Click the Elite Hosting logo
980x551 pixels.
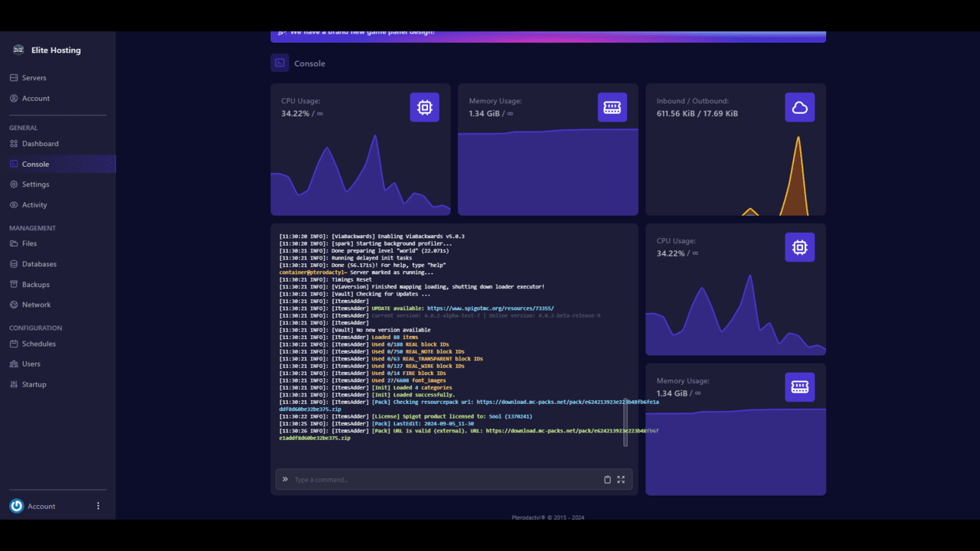click(18, 51)
